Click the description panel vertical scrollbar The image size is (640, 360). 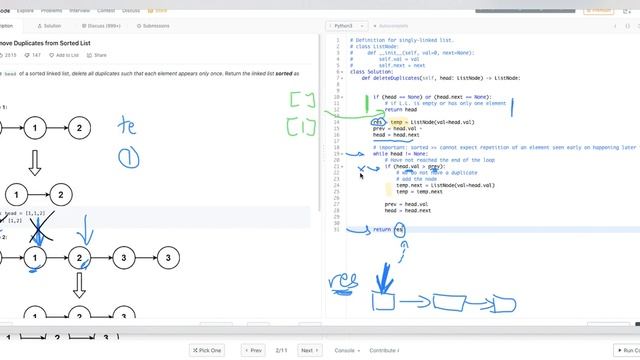[x=319, y=122]
